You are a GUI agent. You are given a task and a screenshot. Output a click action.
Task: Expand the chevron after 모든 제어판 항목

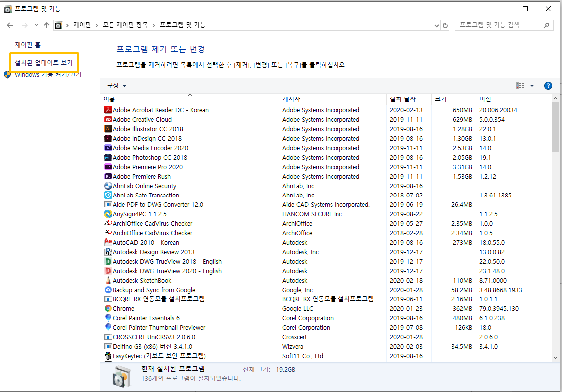coord(154,25)
